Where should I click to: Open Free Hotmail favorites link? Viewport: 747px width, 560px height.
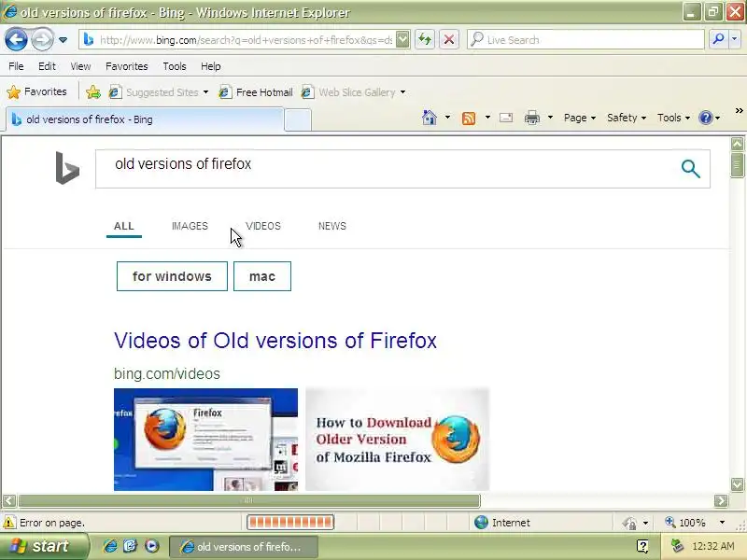pyautogui.click(x=255, y=91)
